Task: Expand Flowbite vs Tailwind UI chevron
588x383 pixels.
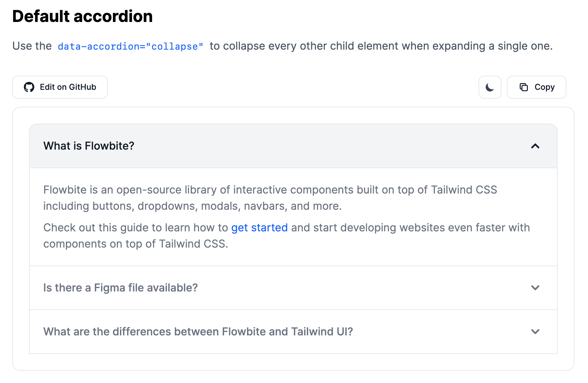Action: 535,332
